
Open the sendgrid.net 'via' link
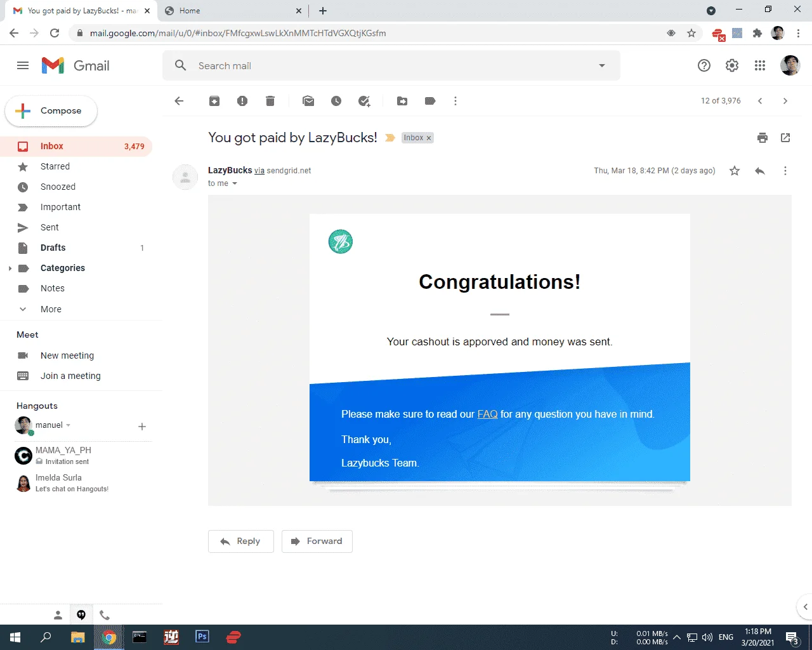point(259,171)
